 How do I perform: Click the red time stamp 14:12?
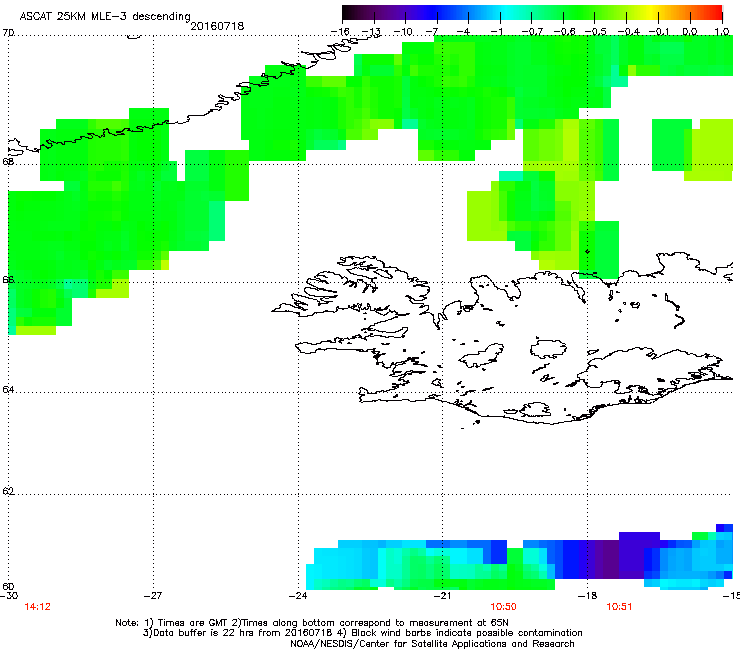(x=37, y=607)
